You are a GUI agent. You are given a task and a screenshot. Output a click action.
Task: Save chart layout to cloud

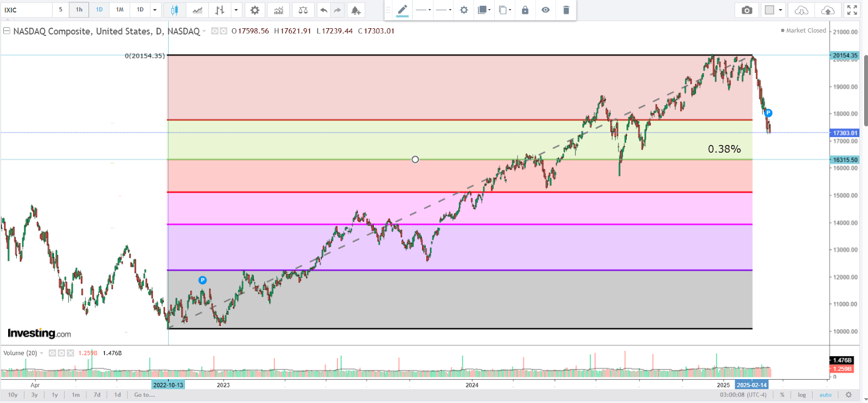pos(828,10)
